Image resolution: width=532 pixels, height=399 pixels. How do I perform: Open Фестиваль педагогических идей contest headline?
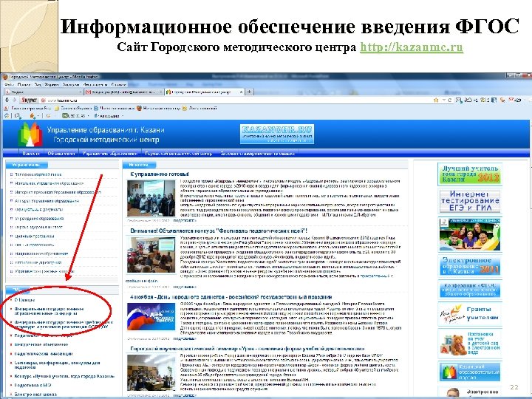point(219,231)
